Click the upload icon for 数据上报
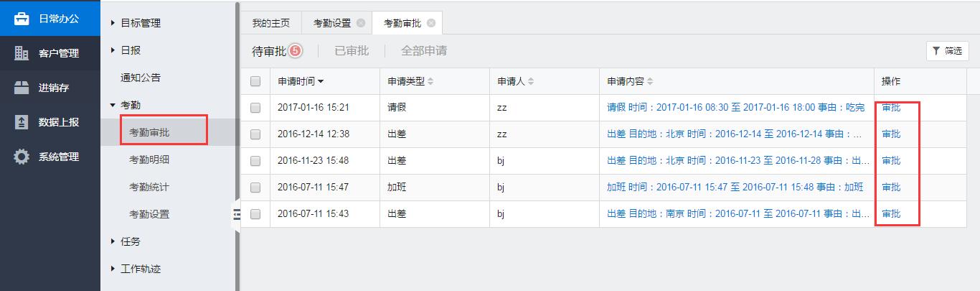The width and height of the screenshot is (980, 291). [22, 122]
